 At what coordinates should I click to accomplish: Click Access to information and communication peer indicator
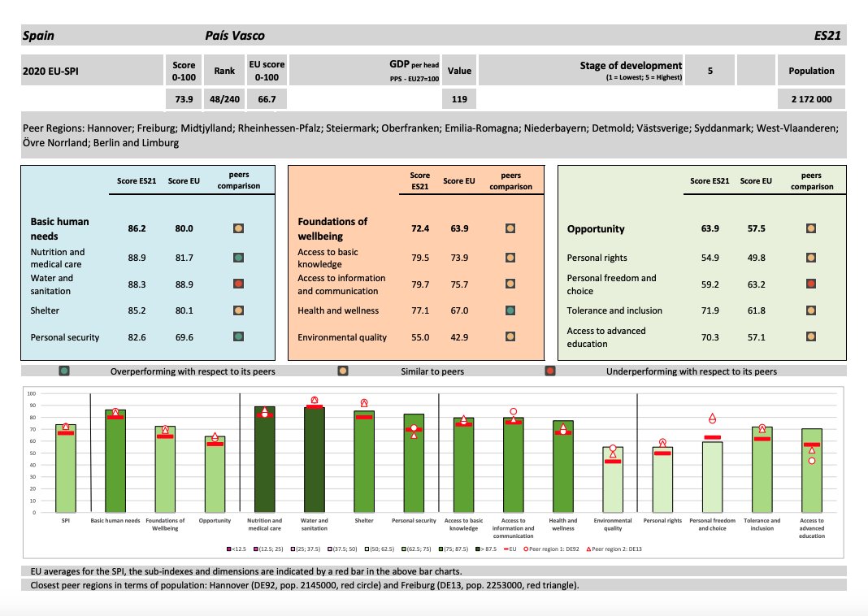pyautogui.click(x=510, y=284)
